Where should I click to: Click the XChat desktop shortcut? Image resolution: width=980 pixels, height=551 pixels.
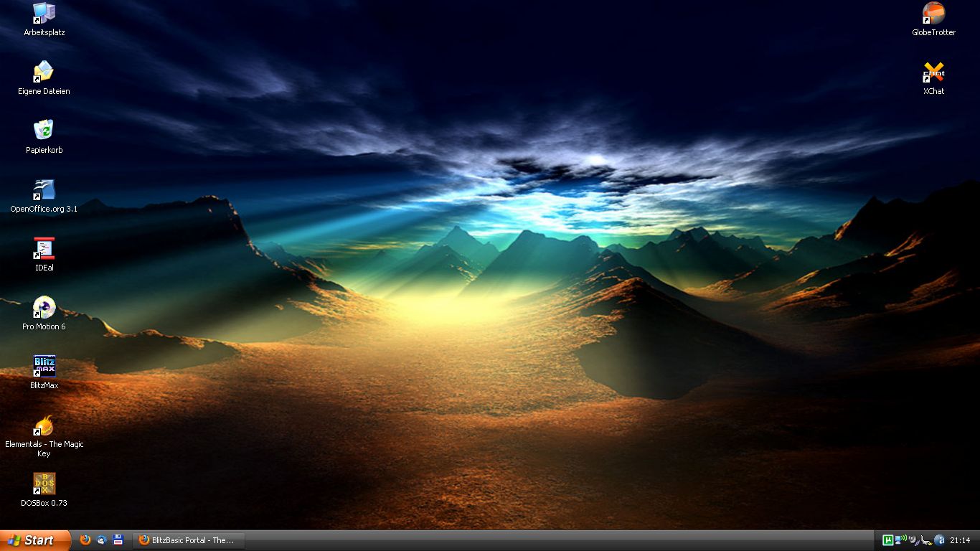(933, 72)
